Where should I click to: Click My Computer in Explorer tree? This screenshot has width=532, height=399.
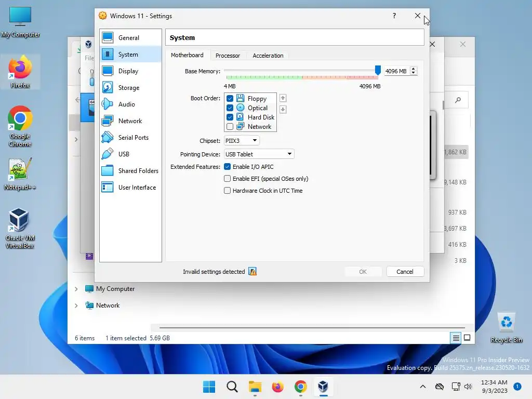(x=115, y=289)
